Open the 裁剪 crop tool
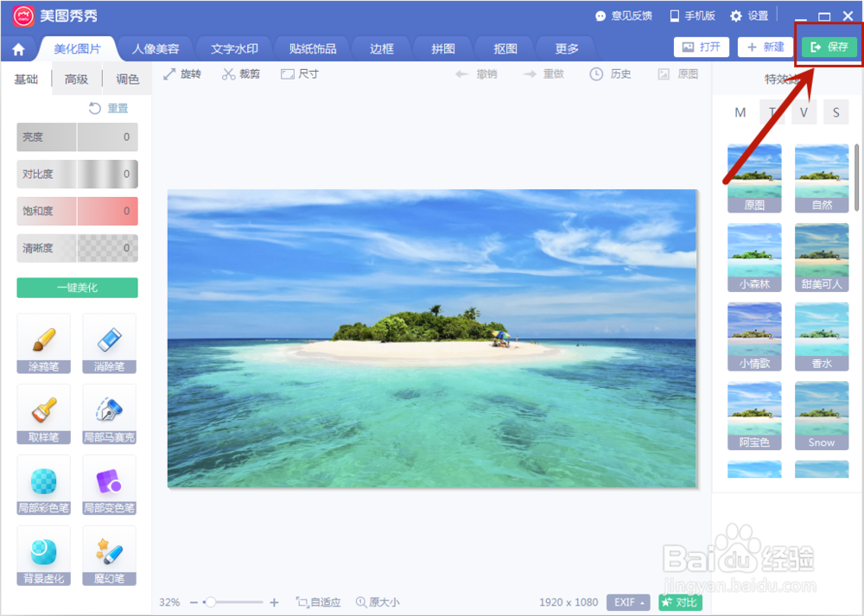 (x=242, y=73)
